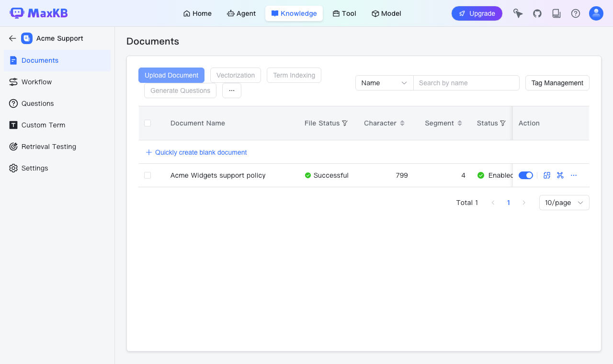
Task: Click the MaxKB logo
Action: point(39,13)
